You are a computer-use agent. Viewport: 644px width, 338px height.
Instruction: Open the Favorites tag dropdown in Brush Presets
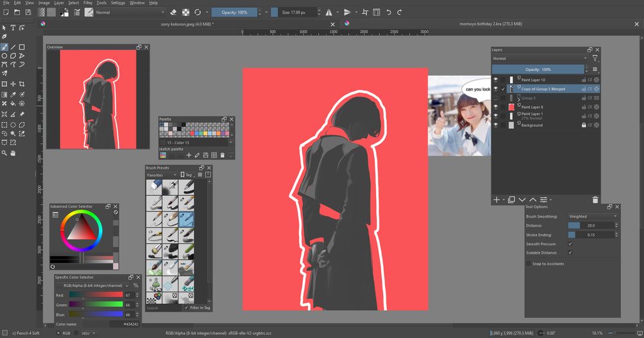(x=162, y=174)
